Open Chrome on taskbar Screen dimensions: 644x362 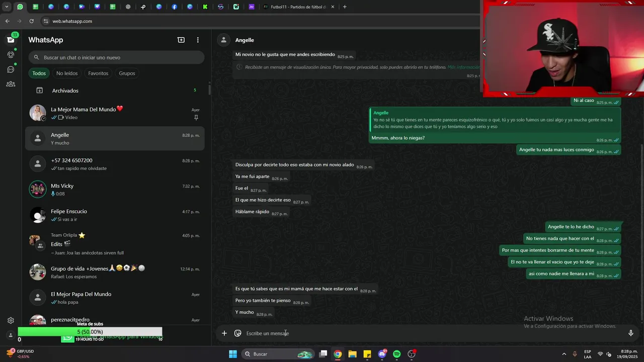pyautogui.click(x=338, y=354)
